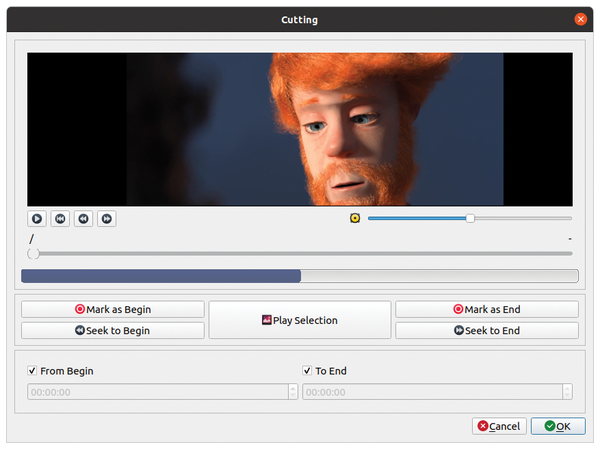Start playback with the play button
Screen dimensions: 600x449
[x=37, y=219]
